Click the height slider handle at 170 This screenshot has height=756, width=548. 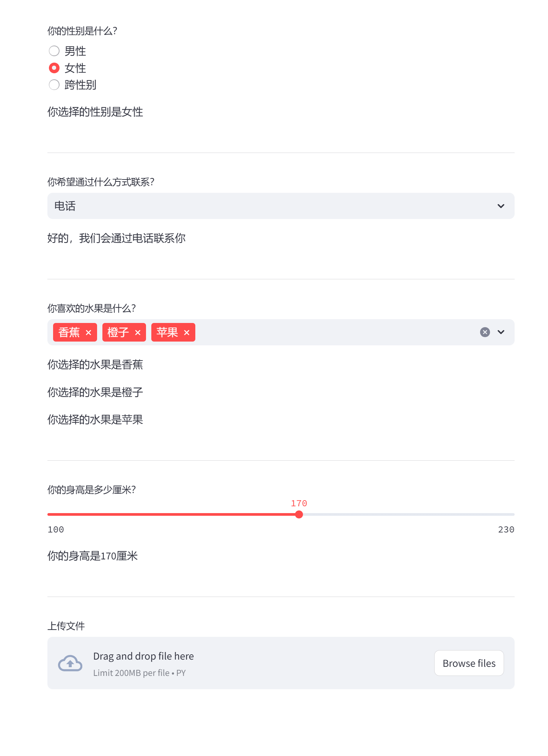299,515
